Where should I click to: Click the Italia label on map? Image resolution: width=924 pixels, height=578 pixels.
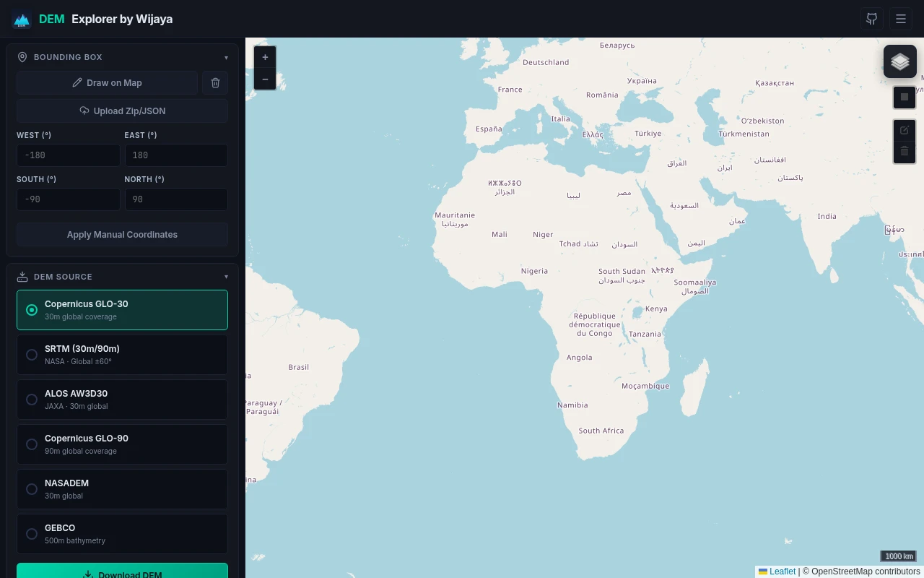[560, 119]
